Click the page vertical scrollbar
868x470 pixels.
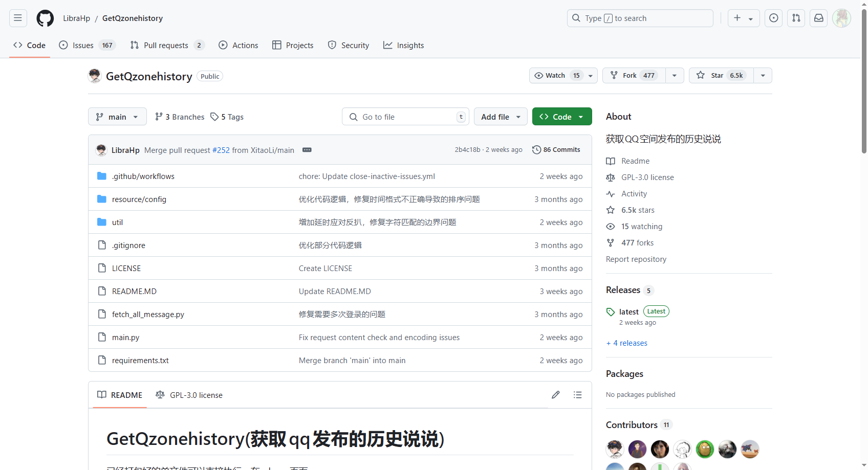click(x=864, y=82)
